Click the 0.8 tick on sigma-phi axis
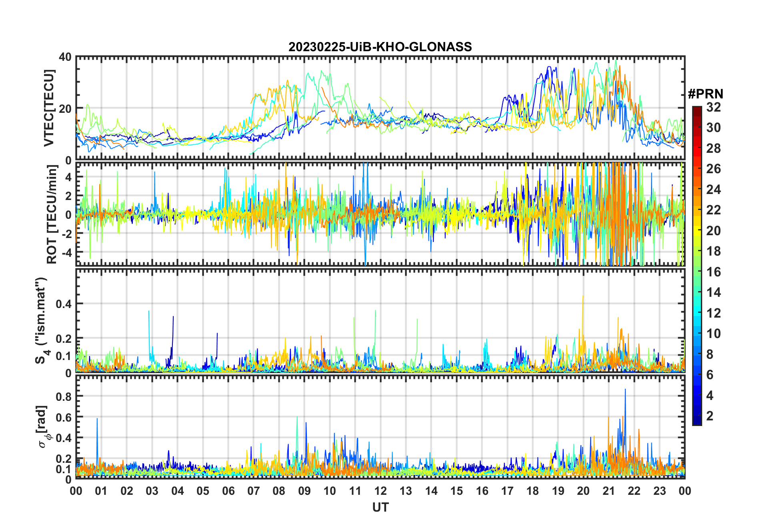The width and height of the screenshot is (761, 532). click(x=64, y=396)
